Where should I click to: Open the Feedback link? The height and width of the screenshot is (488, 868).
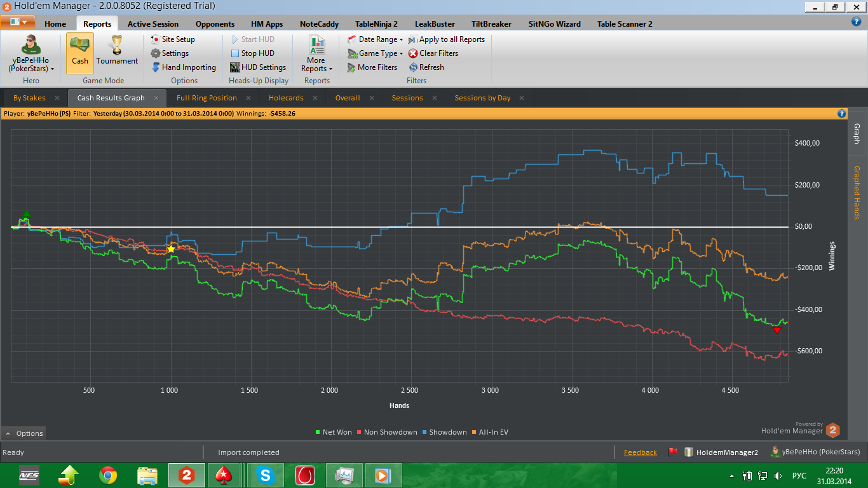click(641, 452)
